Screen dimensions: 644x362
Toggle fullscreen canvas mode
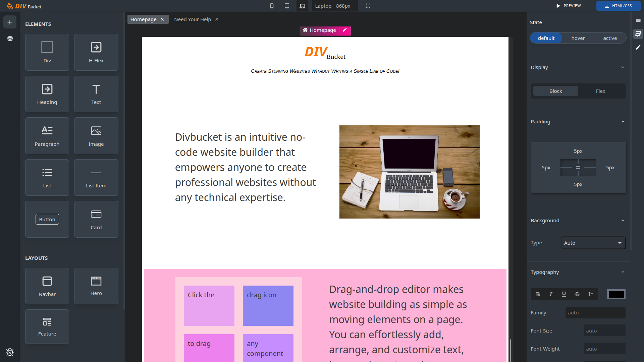(x=368, y=6)
